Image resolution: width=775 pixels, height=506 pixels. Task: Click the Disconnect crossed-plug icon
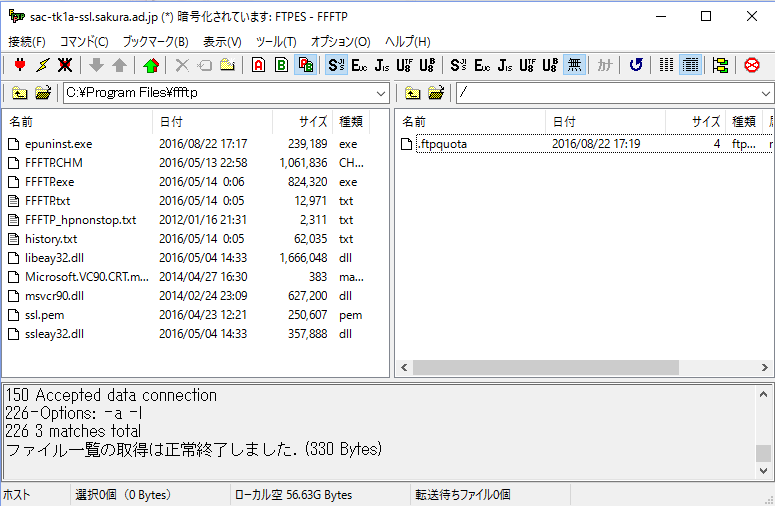[x=65, y=65]
